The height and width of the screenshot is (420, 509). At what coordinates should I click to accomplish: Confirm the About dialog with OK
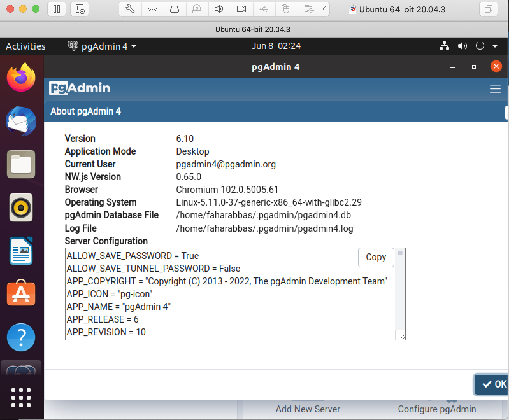[491, 384]
